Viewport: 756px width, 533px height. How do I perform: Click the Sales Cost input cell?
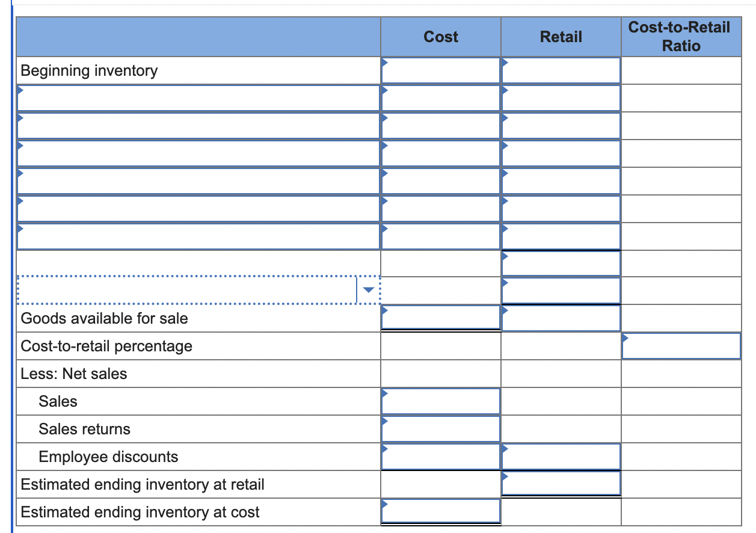coord(440,401)
